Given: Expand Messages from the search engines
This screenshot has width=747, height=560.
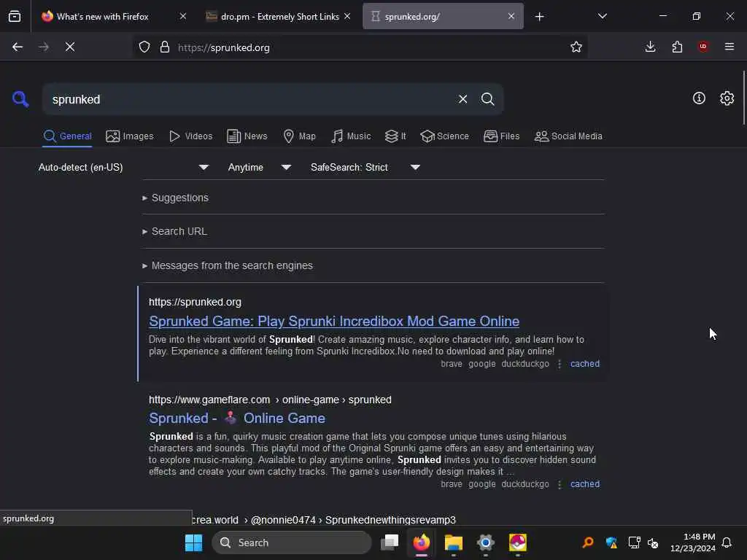Looking at the screenshot, I should [228, 265].
